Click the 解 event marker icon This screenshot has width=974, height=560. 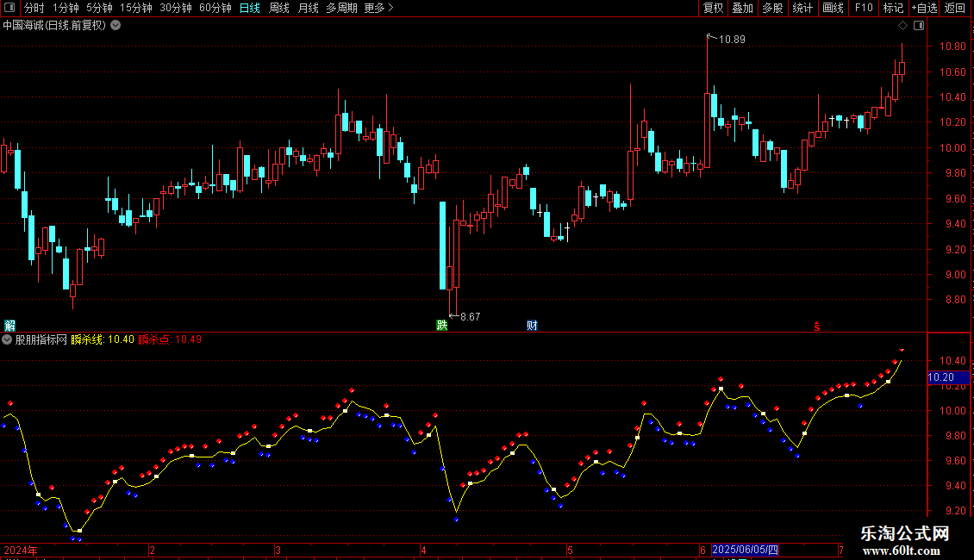click(10, 326)
